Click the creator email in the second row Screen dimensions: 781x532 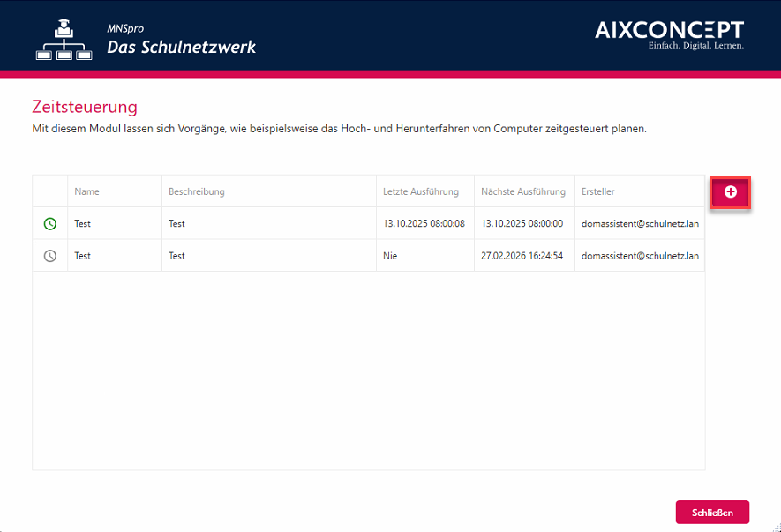pyautogui.click(x=640, y=256)
